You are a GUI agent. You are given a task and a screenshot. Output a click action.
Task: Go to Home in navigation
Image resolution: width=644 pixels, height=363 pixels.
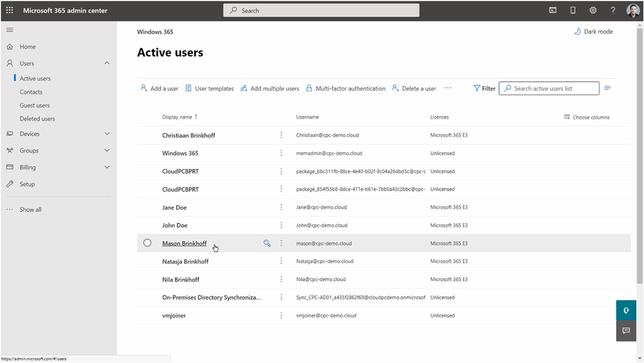(28, 47)
